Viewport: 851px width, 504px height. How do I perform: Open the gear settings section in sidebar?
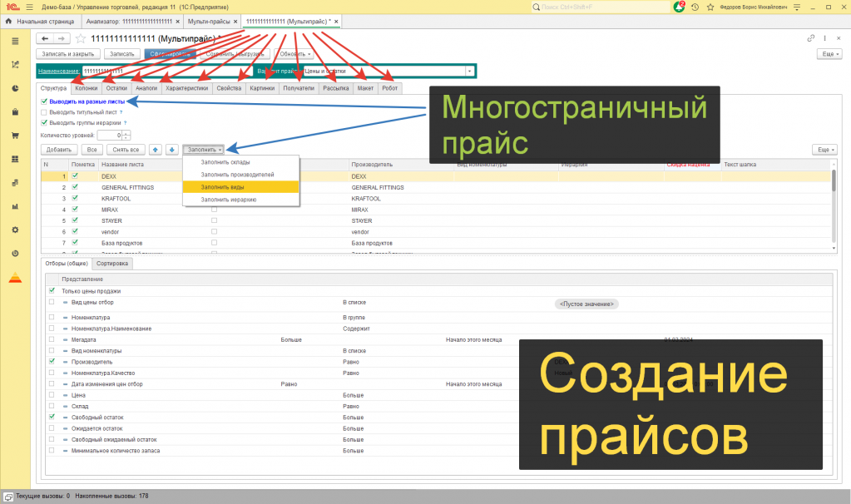coord(15,230)
